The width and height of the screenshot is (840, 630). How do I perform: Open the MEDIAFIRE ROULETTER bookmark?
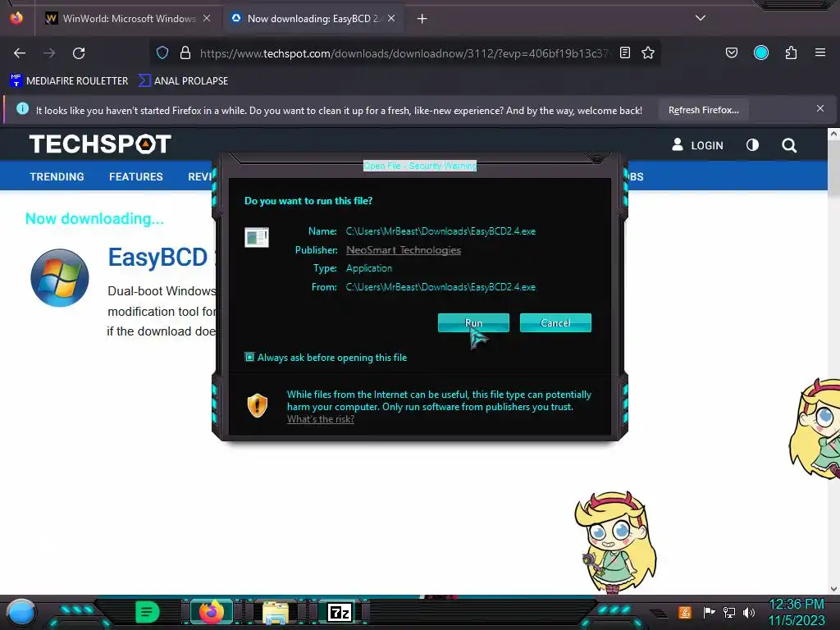click(x=69, y=81)
